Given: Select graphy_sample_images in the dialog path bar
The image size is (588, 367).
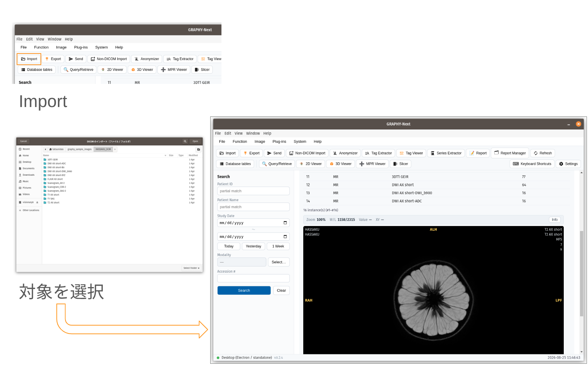Looking at the screenshot, I should [80, 149].
